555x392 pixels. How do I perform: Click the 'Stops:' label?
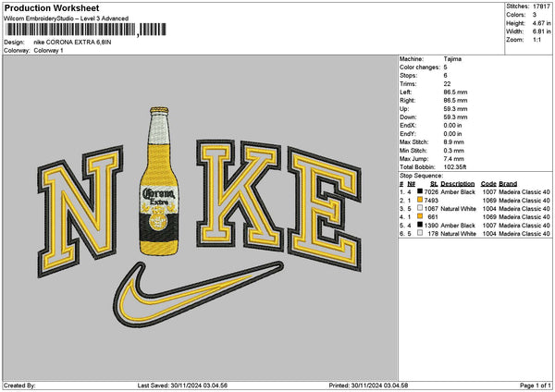pyautogui.click(x=408, y=76)
